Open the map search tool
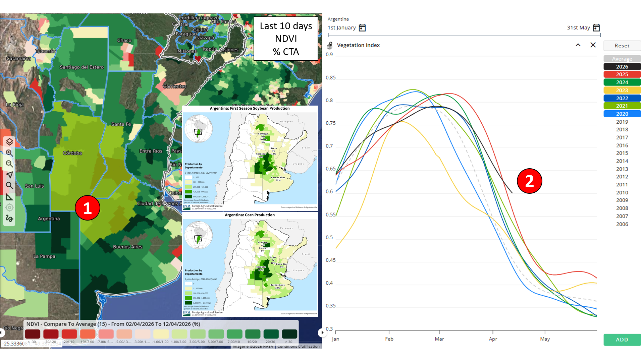 point(9,186)
